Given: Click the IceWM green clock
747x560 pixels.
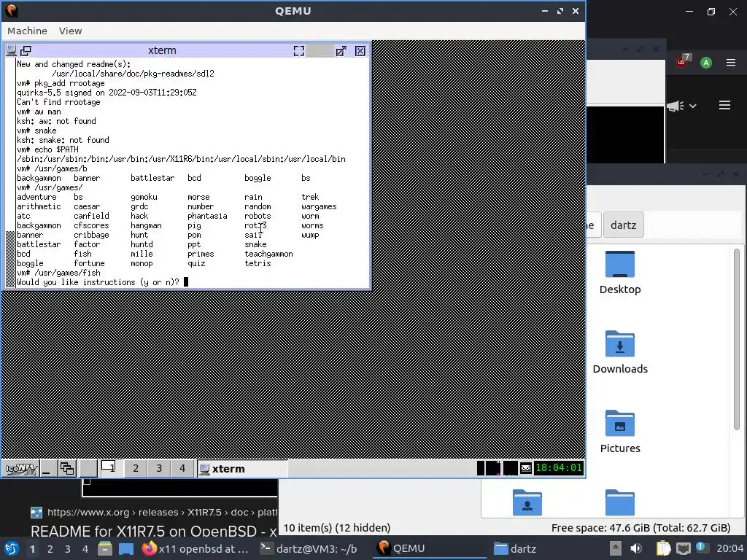Looking at the screenshot, I should 558,467.
